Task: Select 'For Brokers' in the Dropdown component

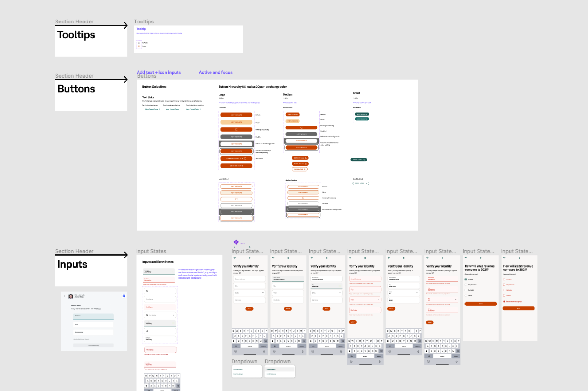Action: coord(238,369)
